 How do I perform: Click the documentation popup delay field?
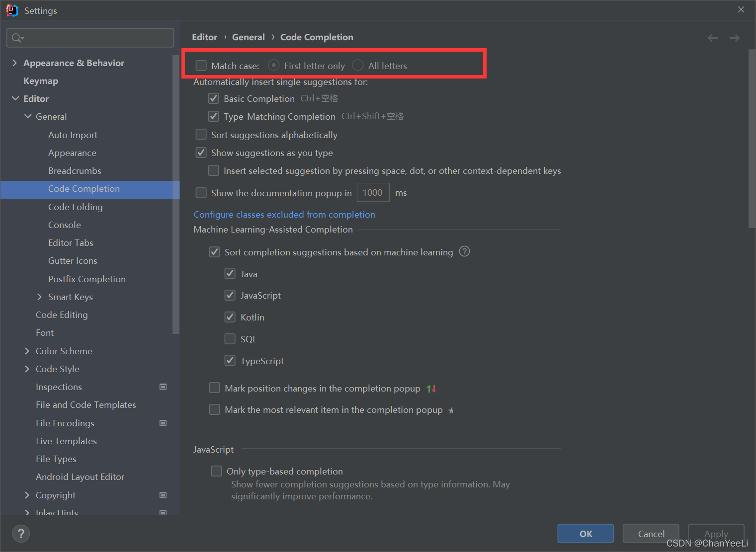click(x=373, y=193)
